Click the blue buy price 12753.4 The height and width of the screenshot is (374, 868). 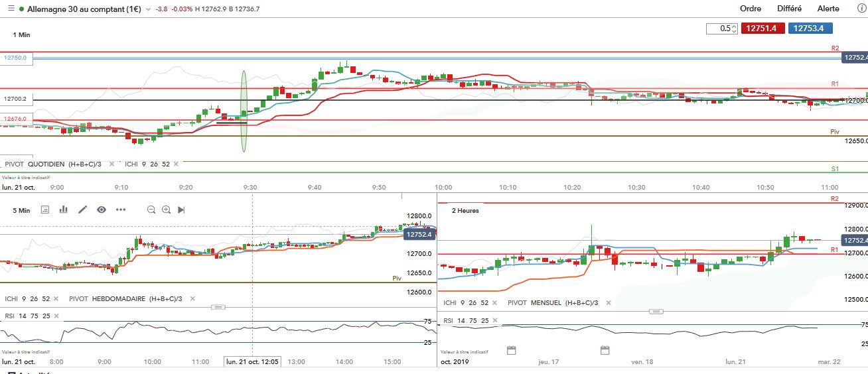[811, 29]
